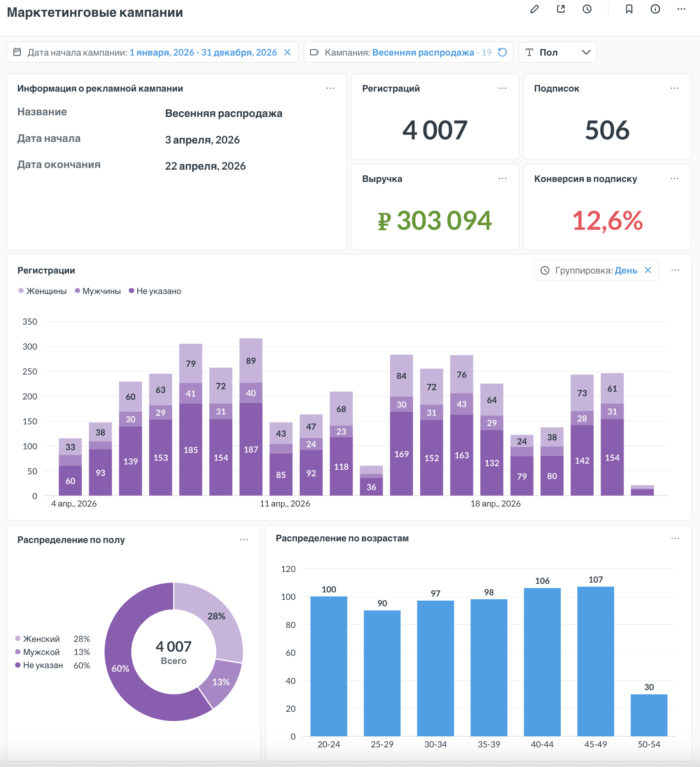700x767 pixels.
Task: Open the share/export icon in the header
Action: tap(561, 9)
